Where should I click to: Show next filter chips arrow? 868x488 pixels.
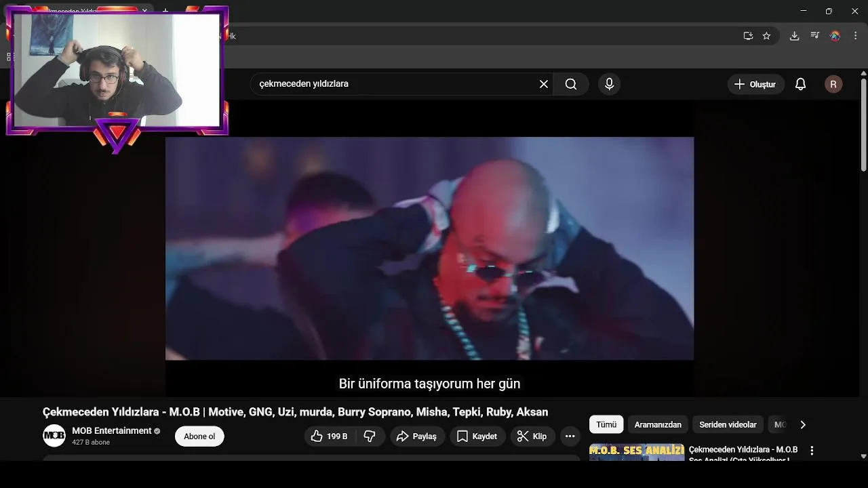803,425
